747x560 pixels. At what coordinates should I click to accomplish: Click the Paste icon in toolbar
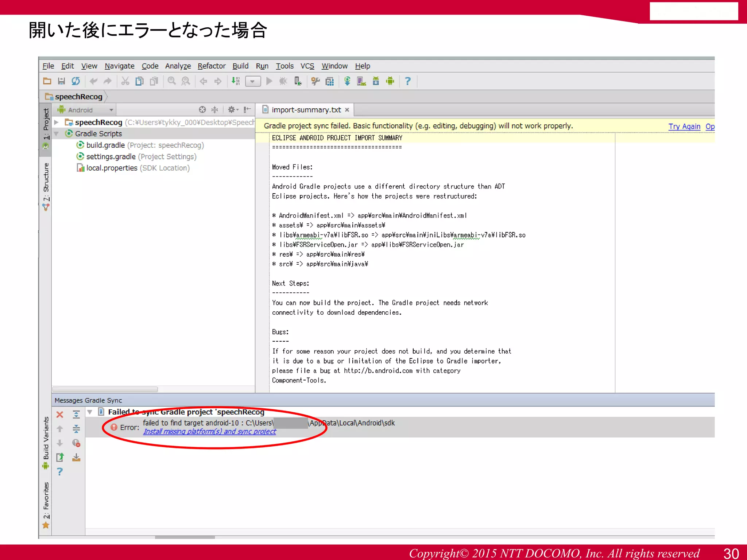tap(154, 81)
